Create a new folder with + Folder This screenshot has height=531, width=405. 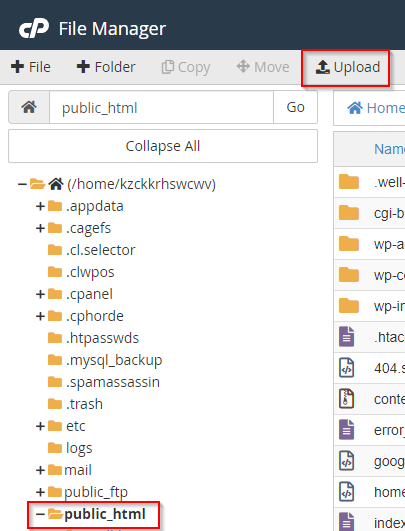pyautogui.click(x=106, y=67)
